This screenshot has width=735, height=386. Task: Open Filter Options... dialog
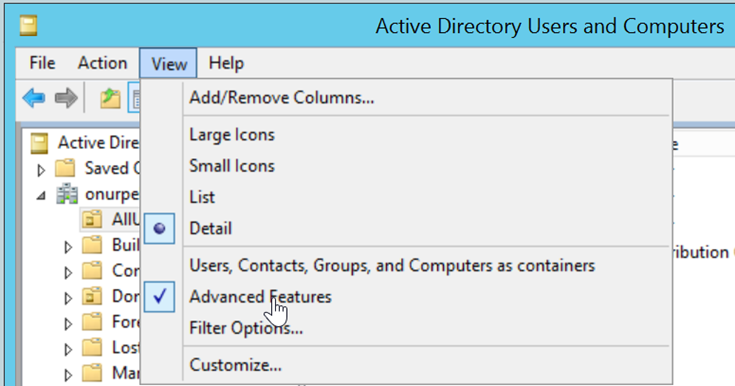406,328
